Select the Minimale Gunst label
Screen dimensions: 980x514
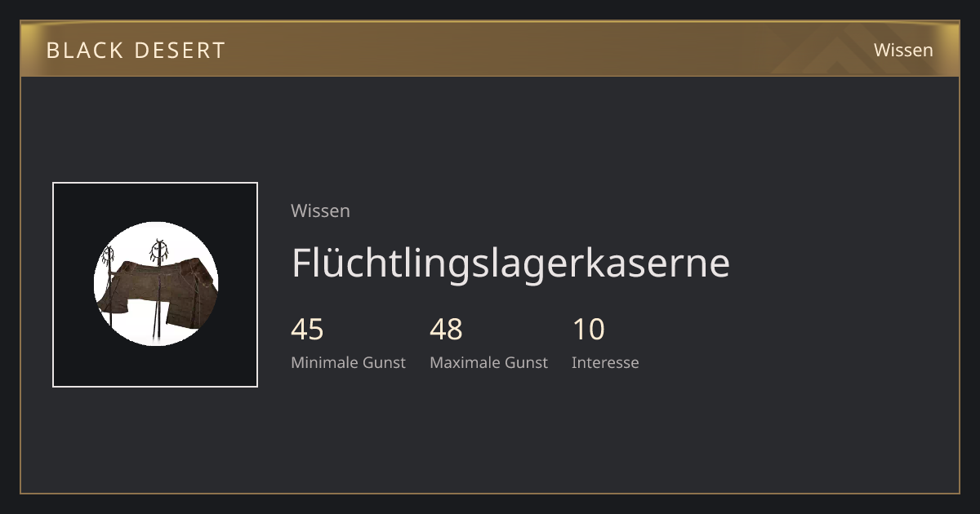(348, 362)
